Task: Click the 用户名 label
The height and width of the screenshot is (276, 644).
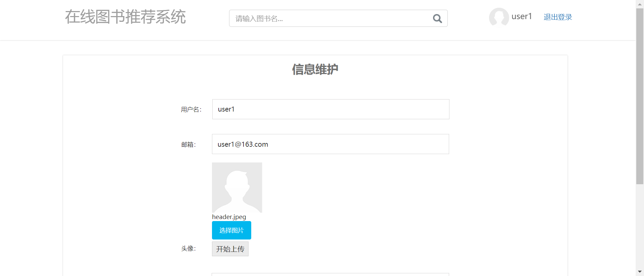Action: [x=191, y=110]
